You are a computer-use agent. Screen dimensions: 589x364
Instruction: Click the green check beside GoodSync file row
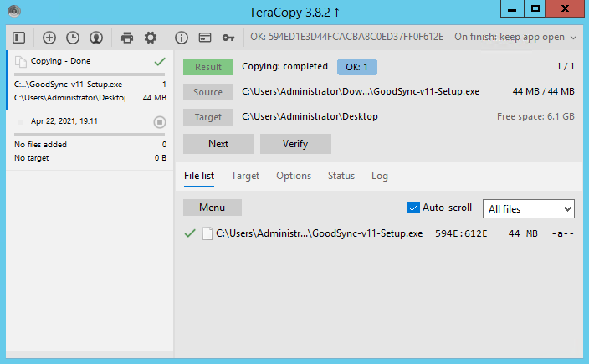pyautogui.click(x=190, y=233)
